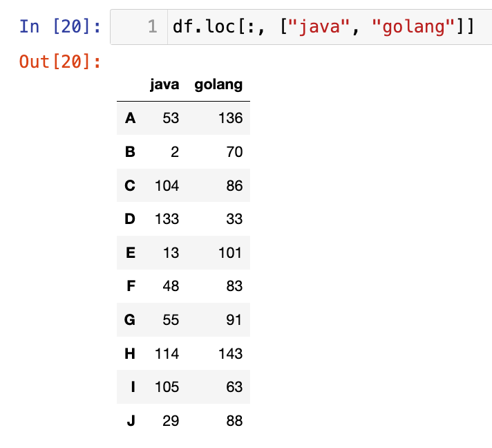The image size is (492, 448).
Task: Click row index label C
Action: point(130,185)
